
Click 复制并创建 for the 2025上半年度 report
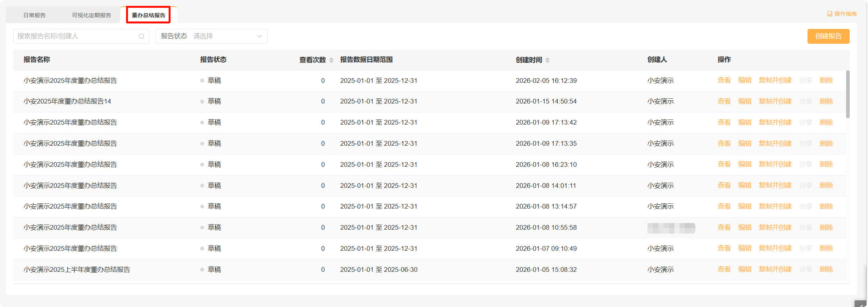(x=775, y=269)
